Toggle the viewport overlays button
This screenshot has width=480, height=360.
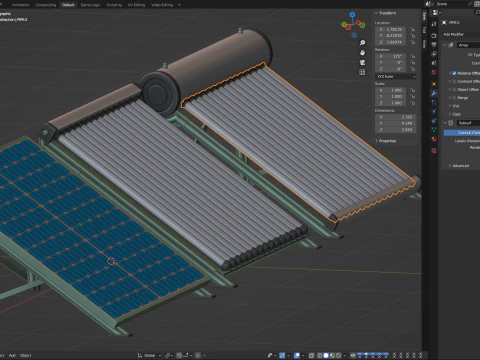click(297, 355)
